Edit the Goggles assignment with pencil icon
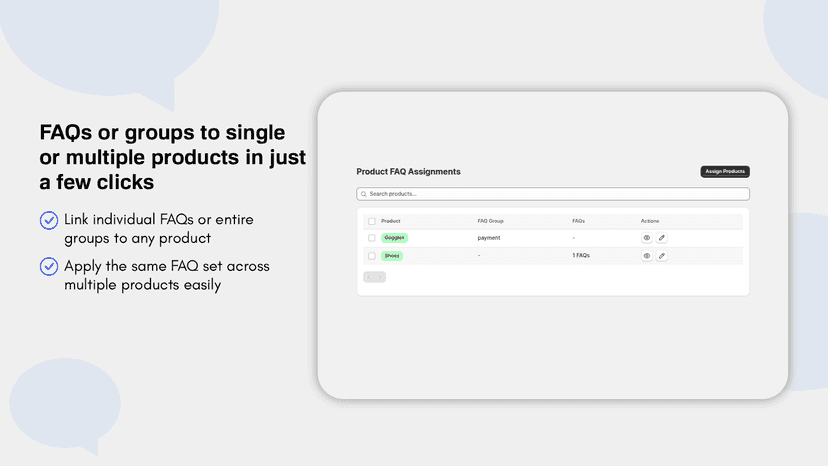This screenshot has height=466, width=828. click(661, 238)
